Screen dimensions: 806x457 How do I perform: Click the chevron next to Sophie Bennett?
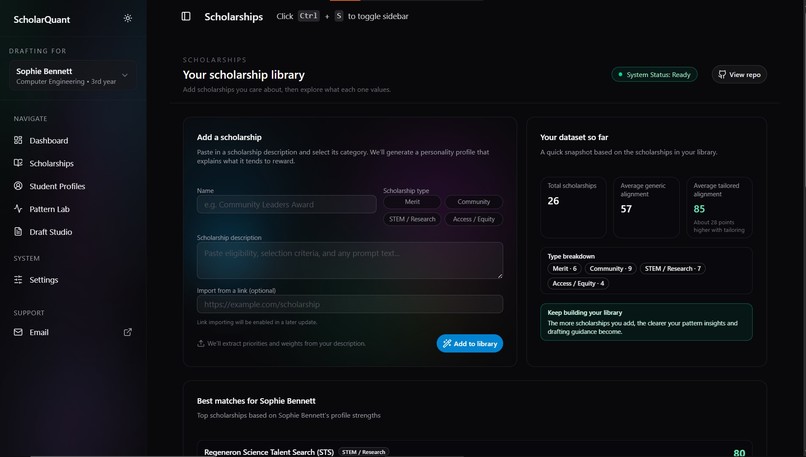point(124,76)
